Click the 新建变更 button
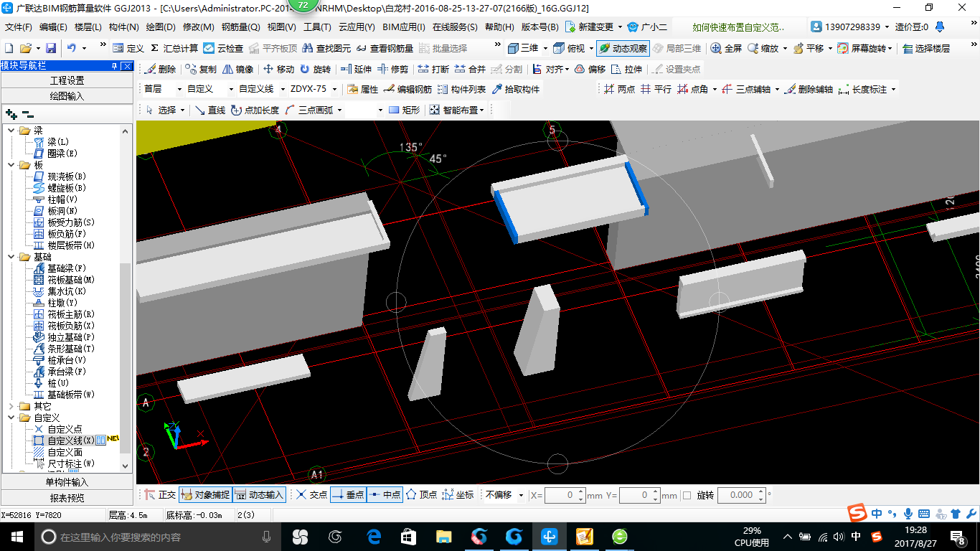Screen dimensions: 980x551 pos(590,27)
